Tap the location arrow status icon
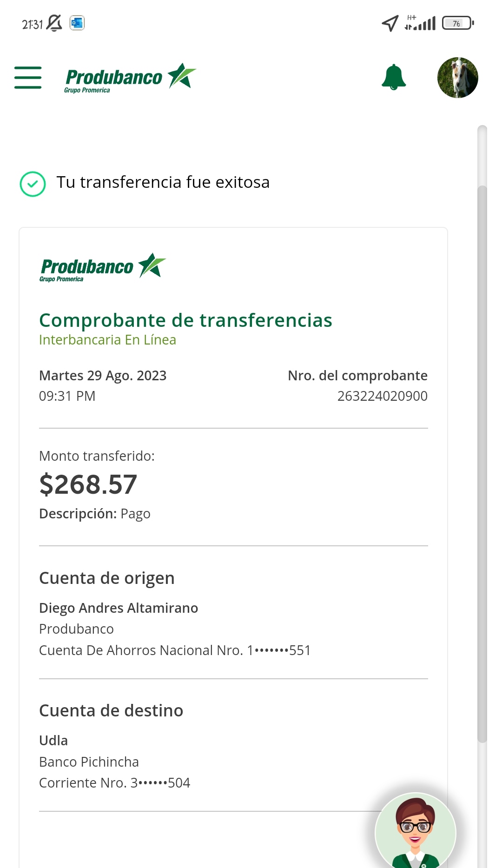The image size is (502, 868). click(390, 23)
